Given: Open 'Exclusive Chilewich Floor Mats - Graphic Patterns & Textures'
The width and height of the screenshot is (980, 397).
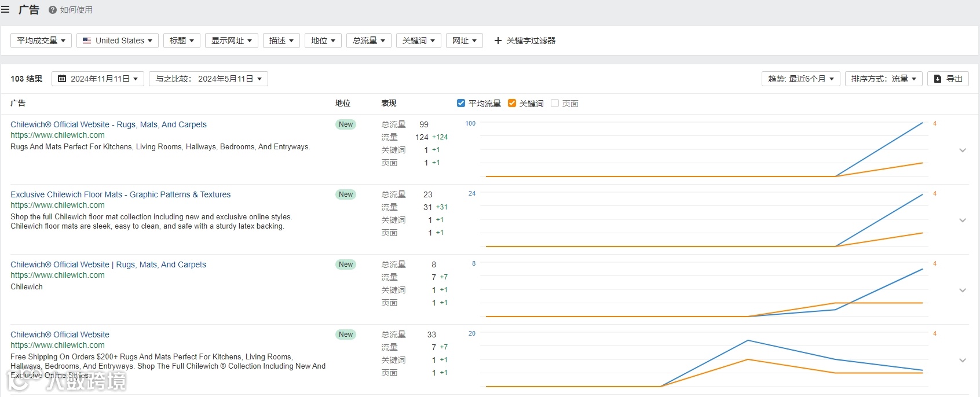Looking at the screenshot, I should pyautogui.click(x=120, y=194).
